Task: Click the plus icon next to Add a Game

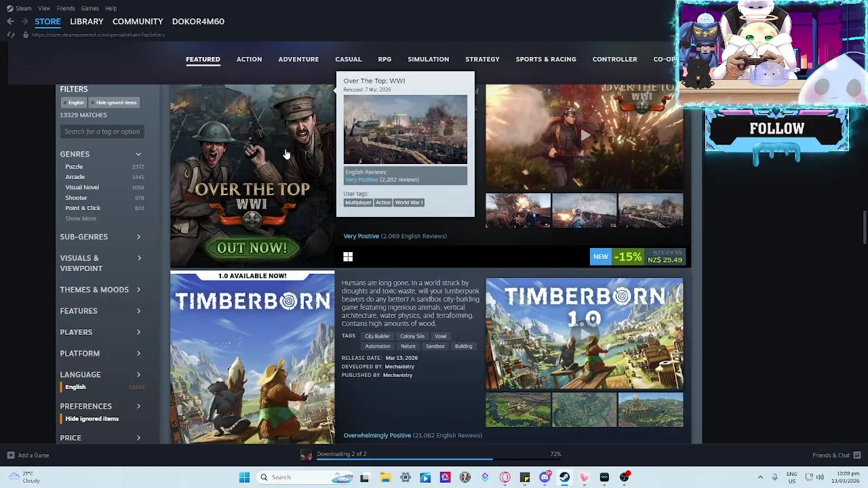Action: coord(10,455)
